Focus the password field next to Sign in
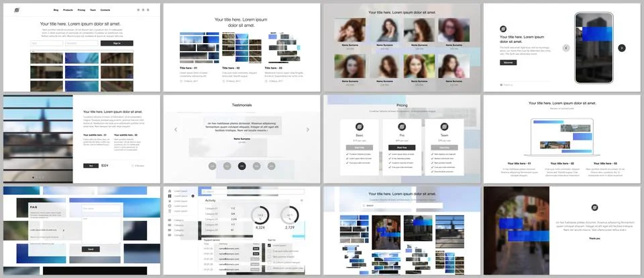Screen dimensions: 644x278 (82, 43)
